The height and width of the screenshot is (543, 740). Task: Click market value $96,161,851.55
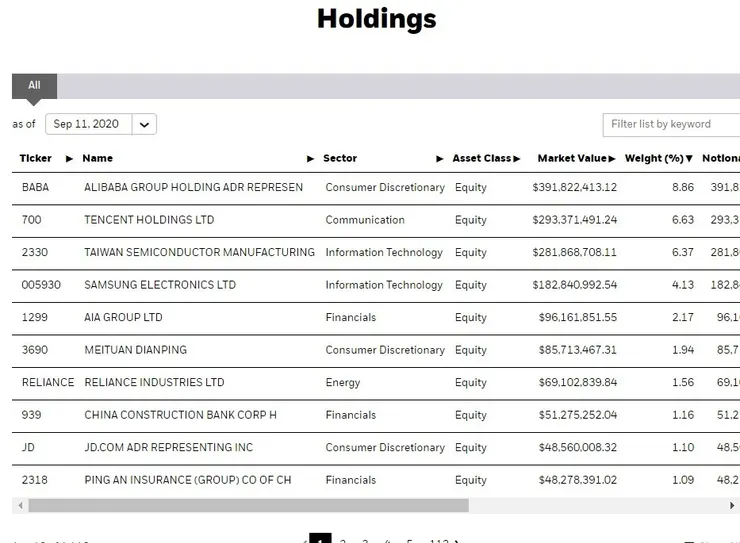tap(578, 317)
